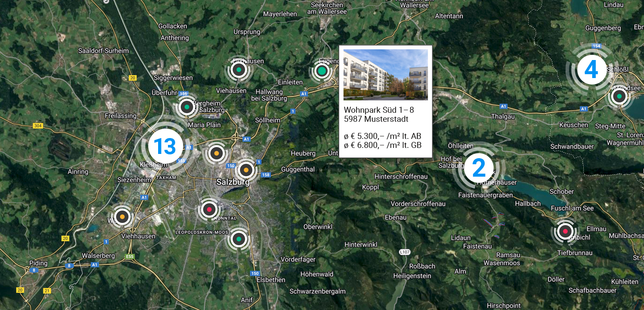644x310 pixels.
Task: Click the blue route marker 158 near Salzburg
Action: (266, 175)
